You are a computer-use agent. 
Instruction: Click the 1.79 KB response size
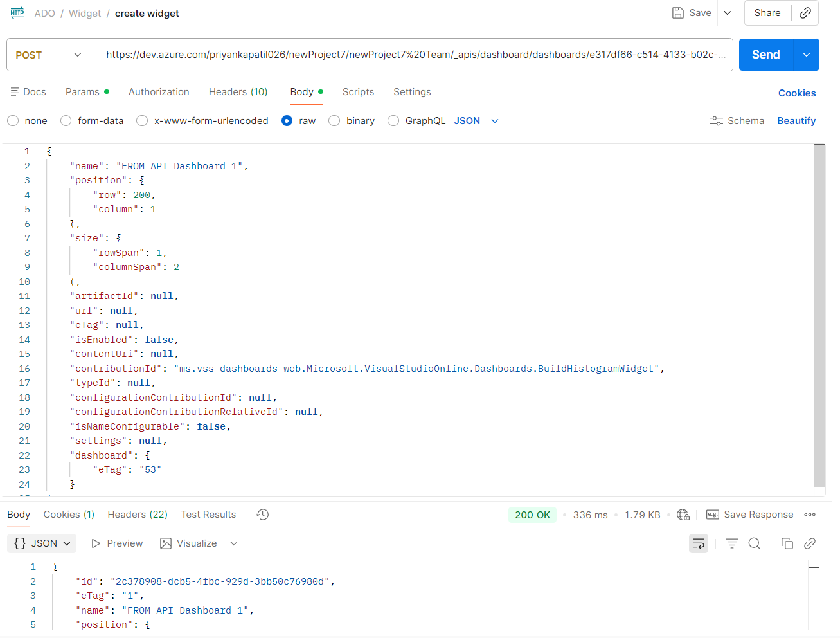(x=642, y=515)
